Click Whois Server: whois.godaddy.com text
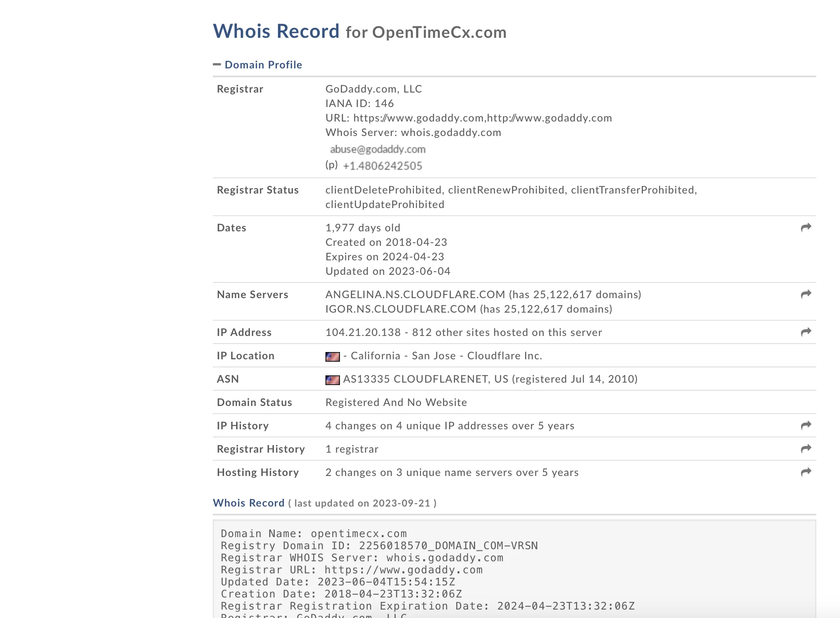The height and width of the screenshot is (618, 840). 413,132
